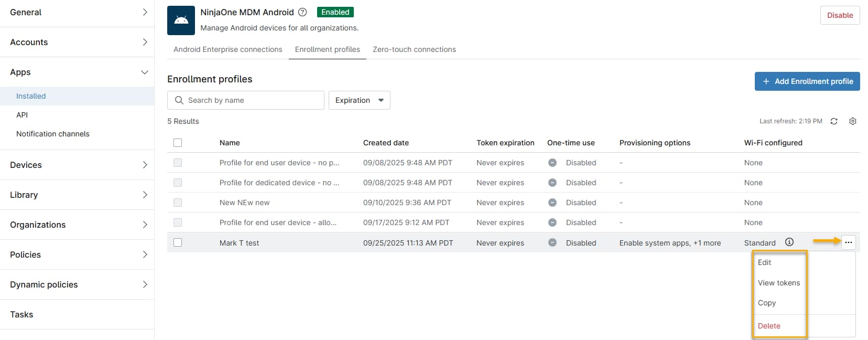
Task: Expand the Devices sidebar section
Action: (x=145, y=165)
